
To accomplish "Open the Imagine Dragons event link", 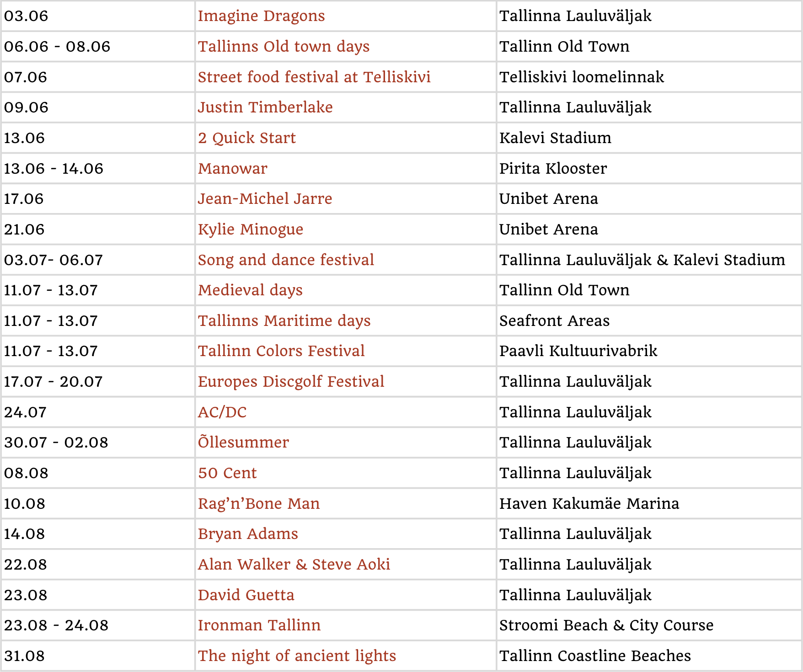I will (x=261, y=16).
